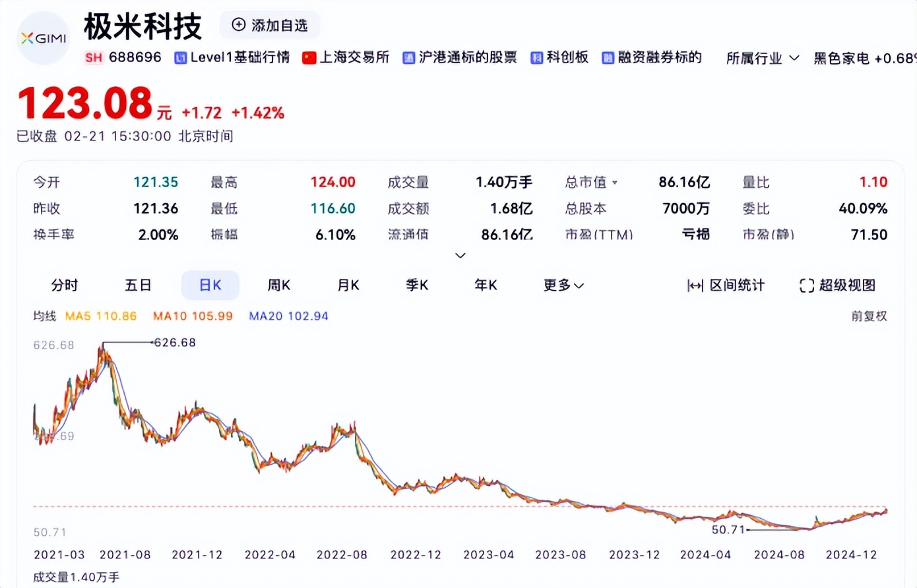This screenshot has height=588, width=917.
Task: Click the current price 123.08
Action: click(85, 103)
